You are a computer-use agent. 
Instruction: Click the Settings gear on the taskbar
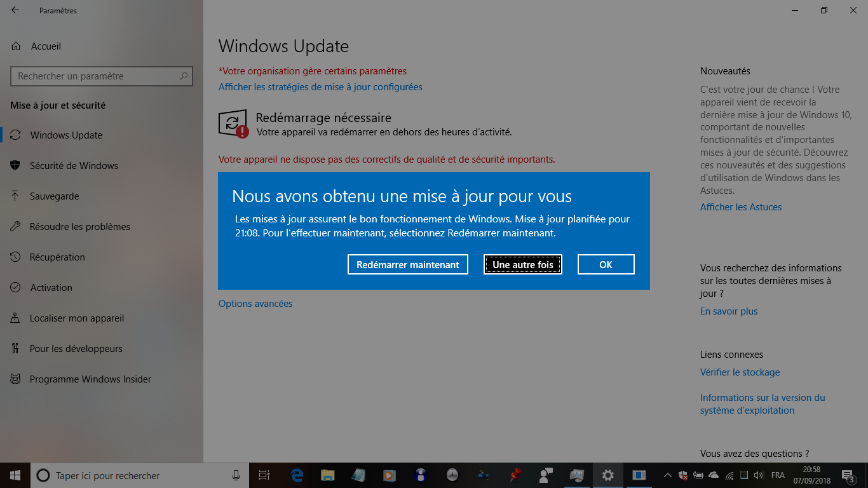608,475
